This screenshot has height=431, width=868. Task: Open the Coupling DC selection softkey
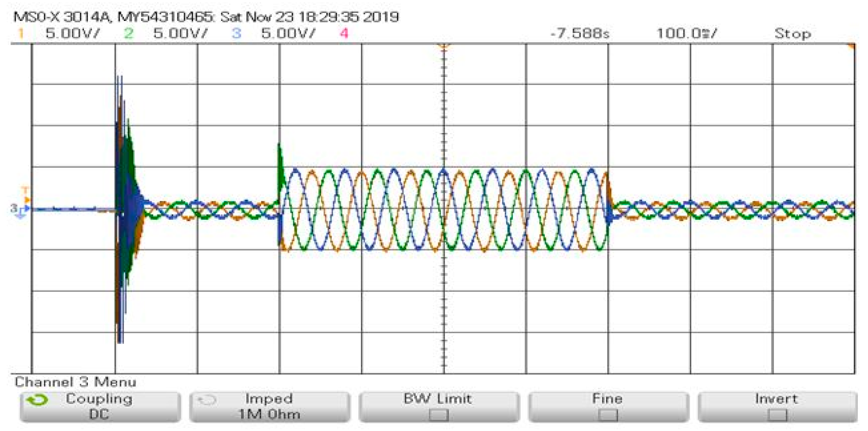point(100,407)
